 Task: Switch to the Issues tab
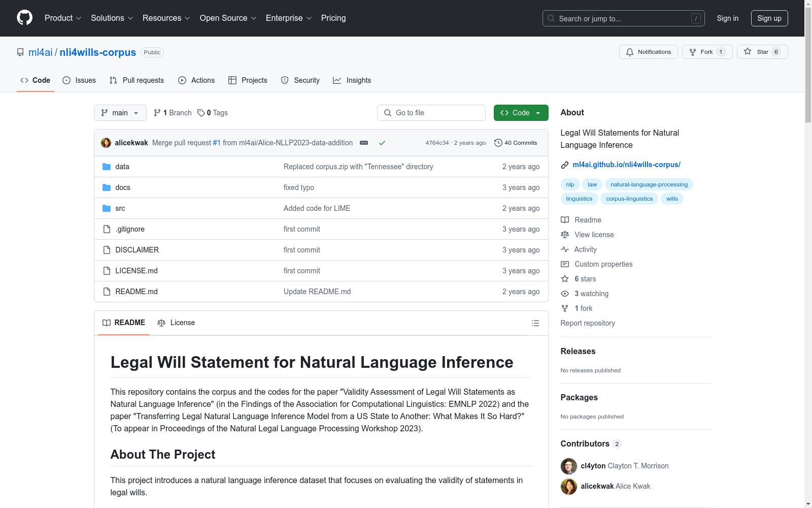point(79,80)
